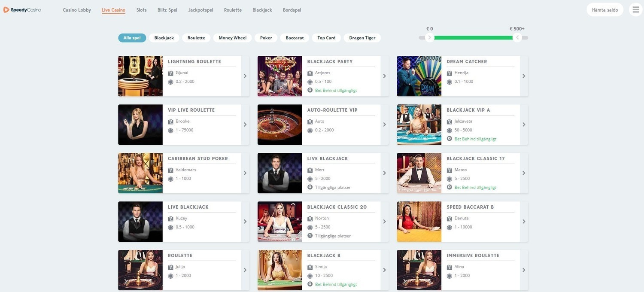Open VIP Live Roulette via its arrow
Image resolution: width=644 pixels, height=292 pixels.
(x=245, y=125)
